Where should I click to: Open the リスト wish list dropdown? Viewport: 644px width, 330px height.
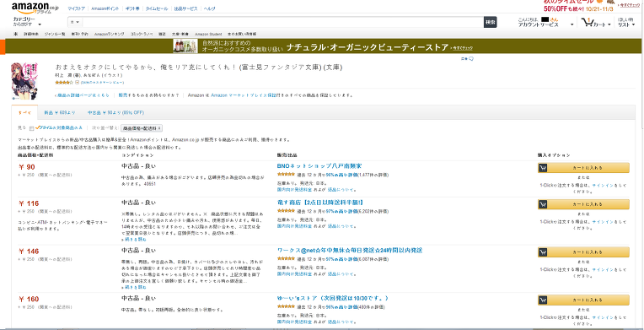(x=627, y=23)
